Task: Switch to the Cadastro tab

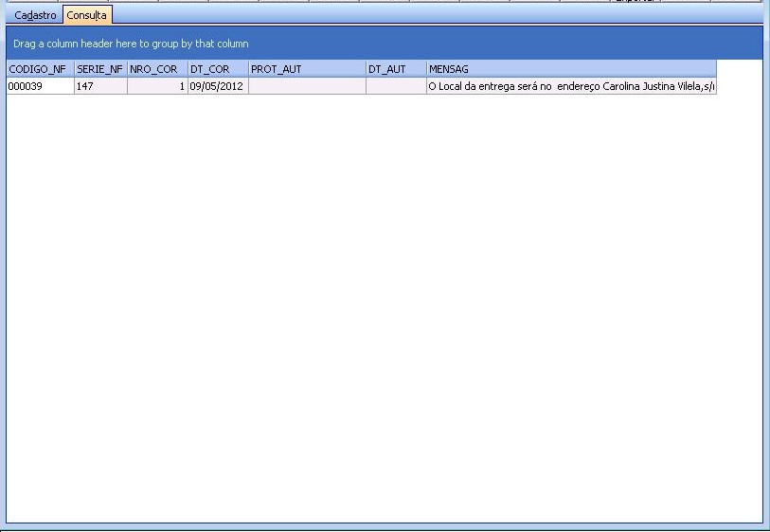Action: 35,16
